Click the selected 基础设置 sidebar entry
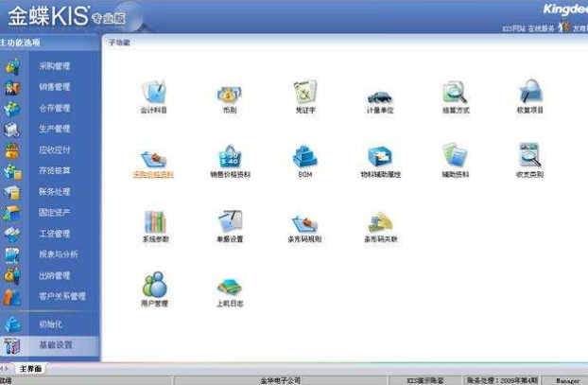The image size is (588, 385). pos(49,345)
